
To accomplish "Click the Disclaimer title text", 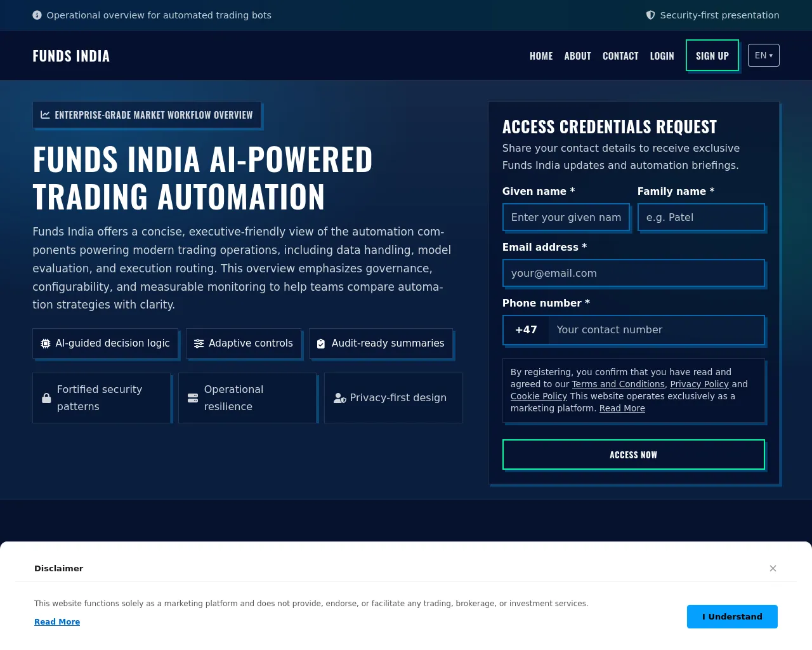I will click(x=58, y=568).
